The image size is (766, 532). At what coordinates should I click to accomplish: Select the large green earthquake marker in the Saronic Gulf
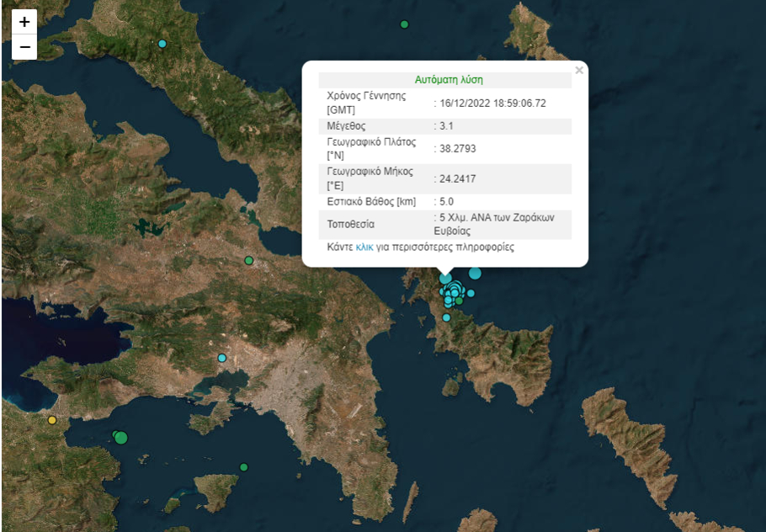coord(121,438)
